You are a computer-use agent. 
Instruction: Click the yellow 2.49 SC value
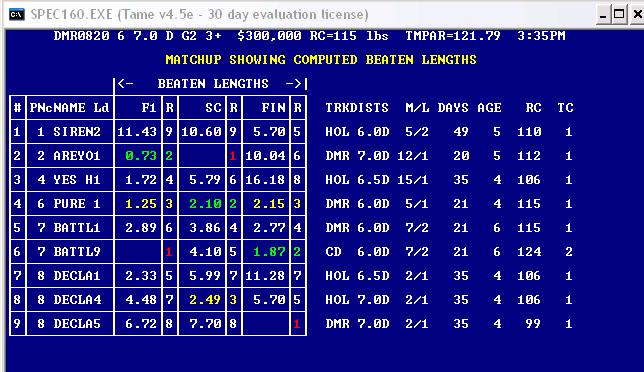205,300
